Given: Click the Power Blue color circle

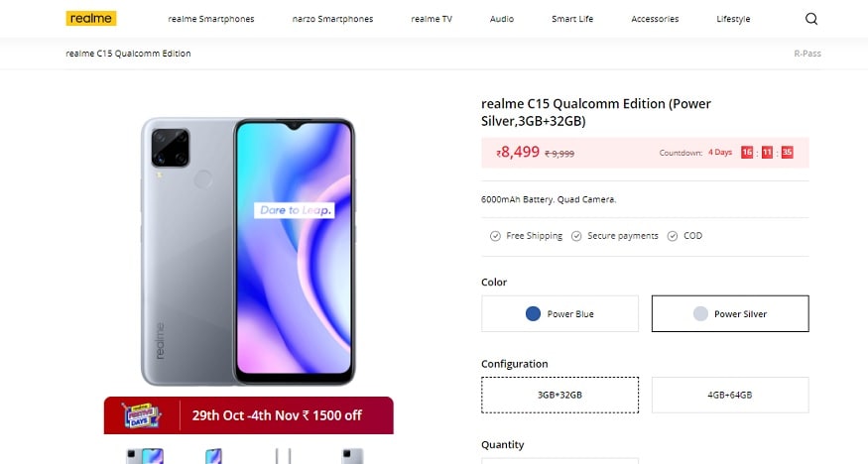Looking at the screenshot, I should (533, 313).
